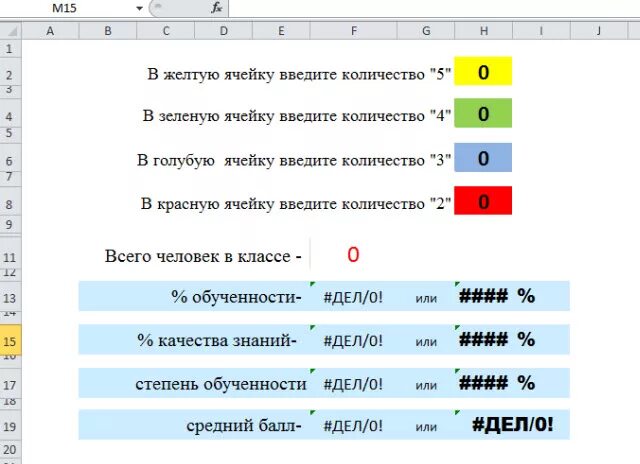This screenshot has height=464, width=640.
Task: Select row 6 header
Action: click(x=10, y=160)
